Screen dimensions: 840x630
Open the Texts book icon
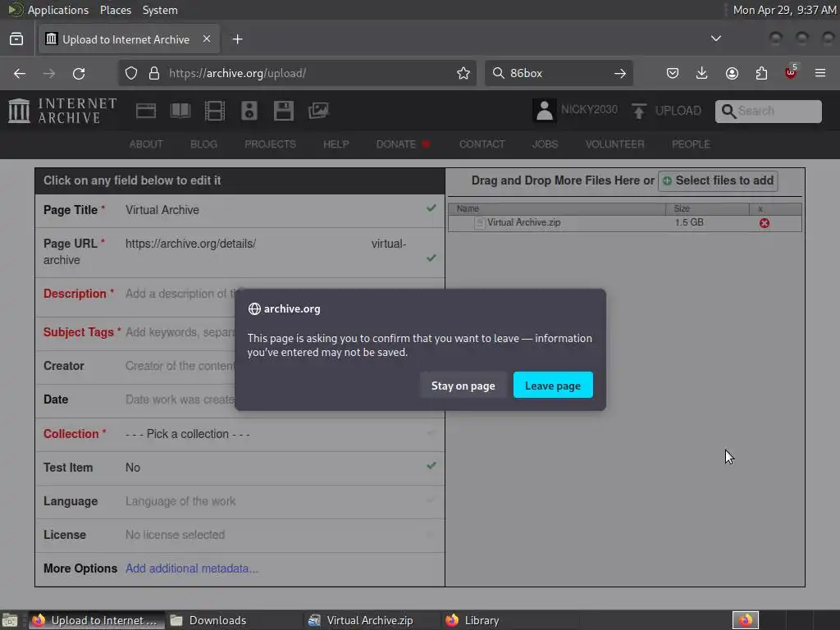click(x=180, y=111)
